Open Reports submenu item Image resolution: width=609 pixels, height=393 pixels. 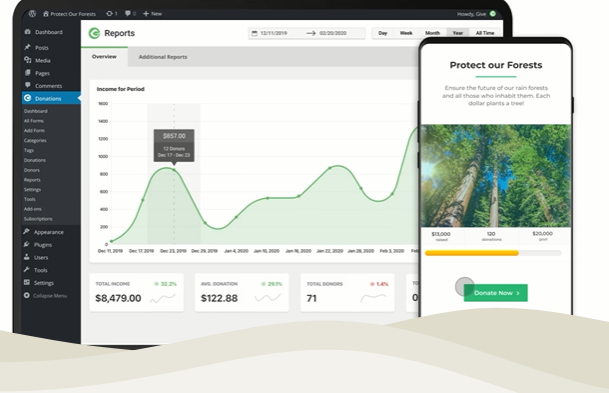32,180
